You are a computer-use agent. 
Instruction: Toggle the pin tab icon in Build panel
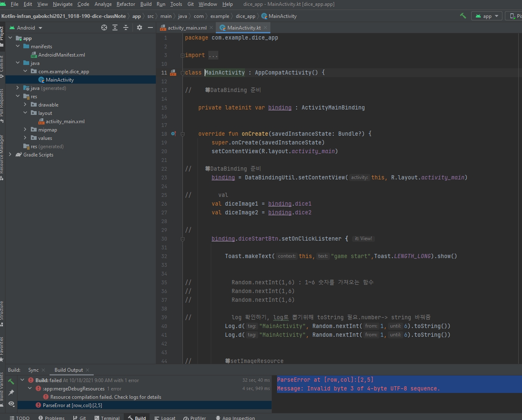[x=11, y=393]
